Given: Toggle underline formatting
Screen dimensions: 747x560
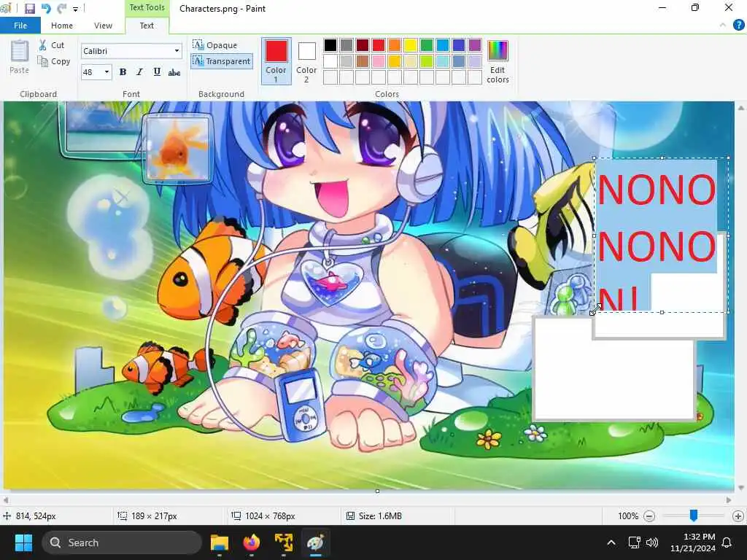Looking at the screenshot, I should 157,72.
